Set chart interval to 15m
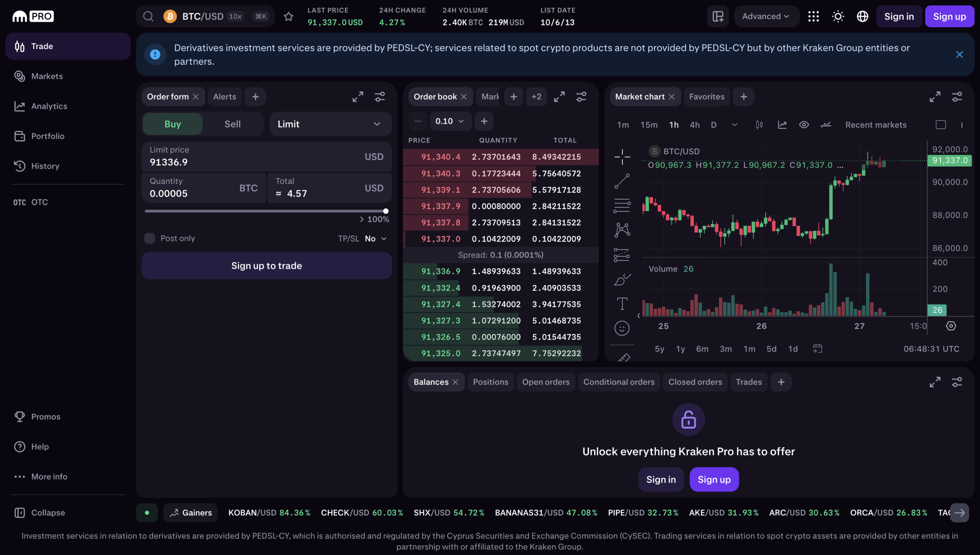980x555 pixels. 649,124
